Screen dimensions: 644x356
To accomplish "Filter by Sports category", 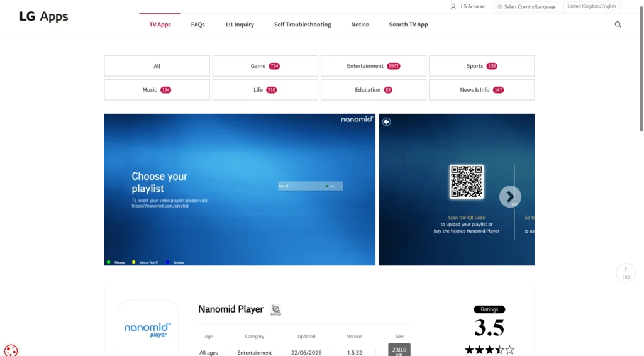I will 482,65.
